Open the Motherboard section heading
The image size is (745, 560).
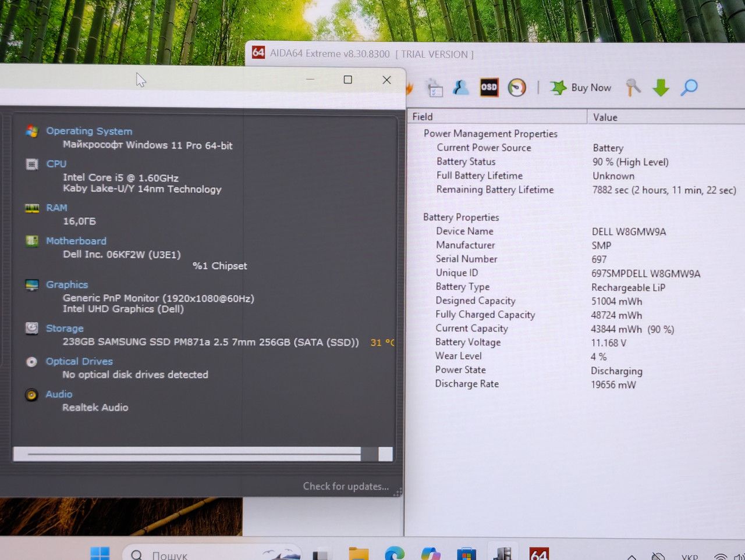[x=76, y=241]
